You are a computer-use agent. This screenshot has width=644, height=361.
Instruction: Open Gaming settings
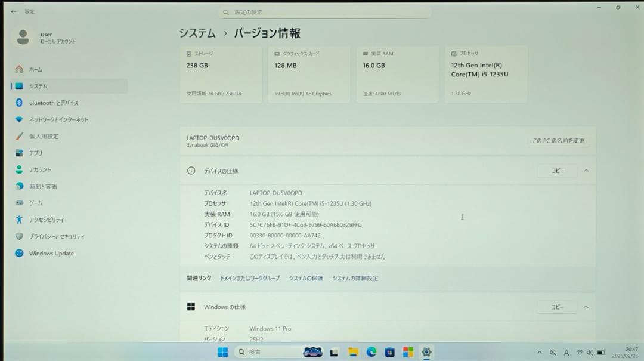coord(69,203)
